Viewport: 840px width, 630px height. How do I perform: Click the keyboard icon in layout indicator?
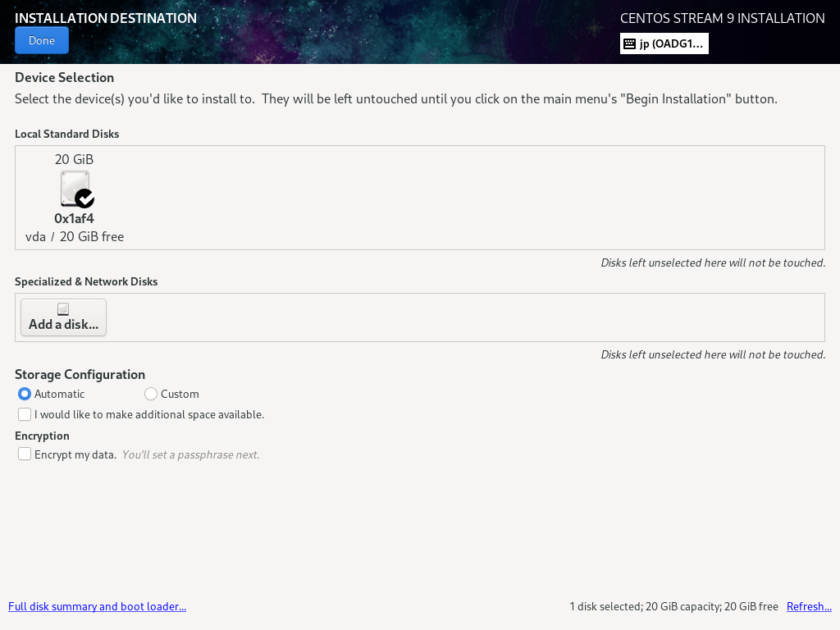coord(629,43)
